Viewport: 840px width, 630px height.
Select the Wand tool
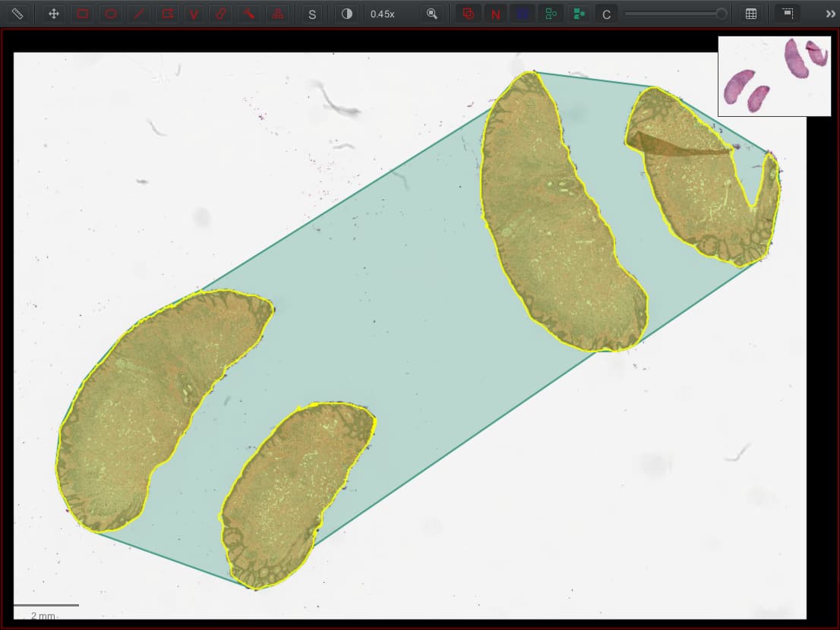click(249, 13)
